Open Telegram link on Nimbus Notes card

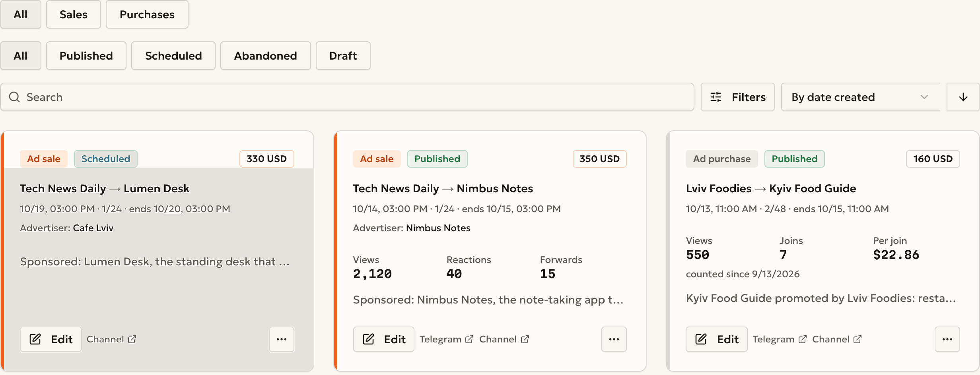[x=446, y=339]
